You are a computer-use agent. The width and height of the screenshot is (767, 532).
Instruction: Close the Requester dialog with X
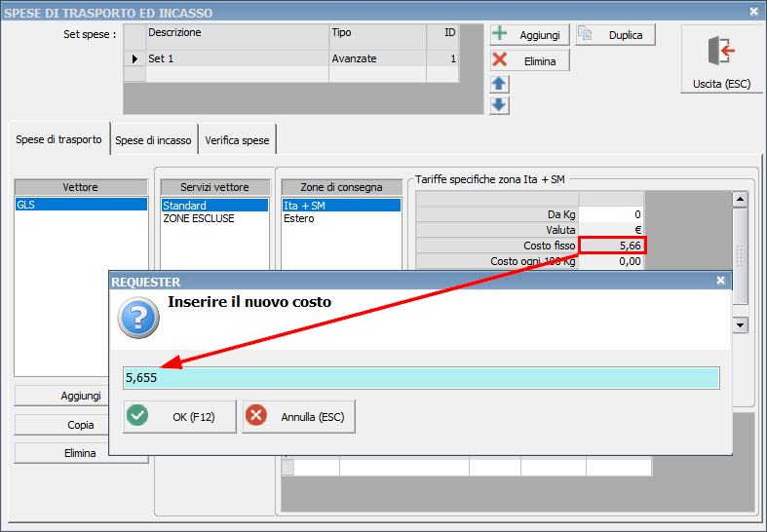pyautogui.click(x=720, y=281)
